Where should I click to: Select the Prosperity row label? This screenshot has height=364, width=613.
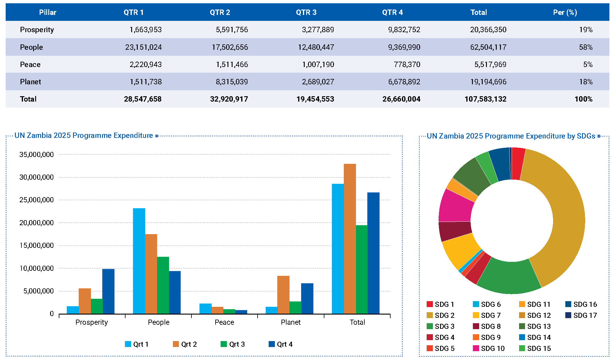[37, 29]
